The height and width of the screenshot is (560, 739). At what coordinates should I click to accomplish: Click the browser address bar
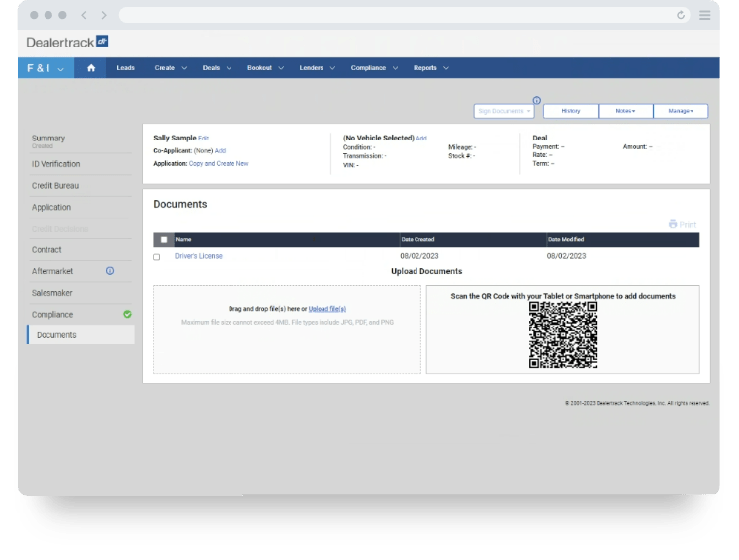[405, 15]
